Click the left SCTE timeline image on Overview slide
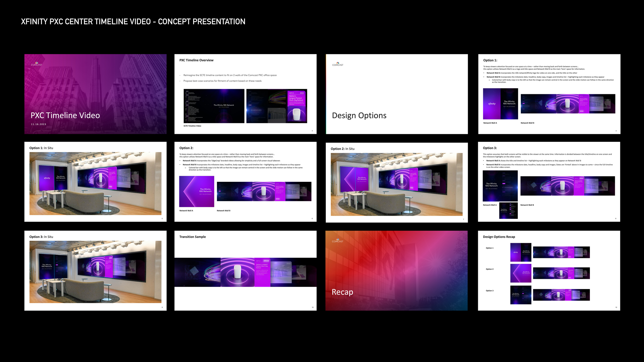Image resolution: width=644 pixels, height=362 pixels. pyautogui.click(x=214, y=106)
